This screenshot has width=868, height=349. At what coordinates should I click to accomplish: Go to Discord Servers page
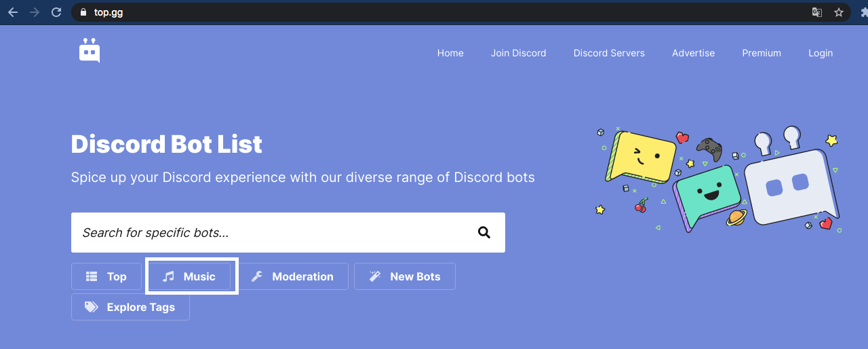tap(609, 53)
